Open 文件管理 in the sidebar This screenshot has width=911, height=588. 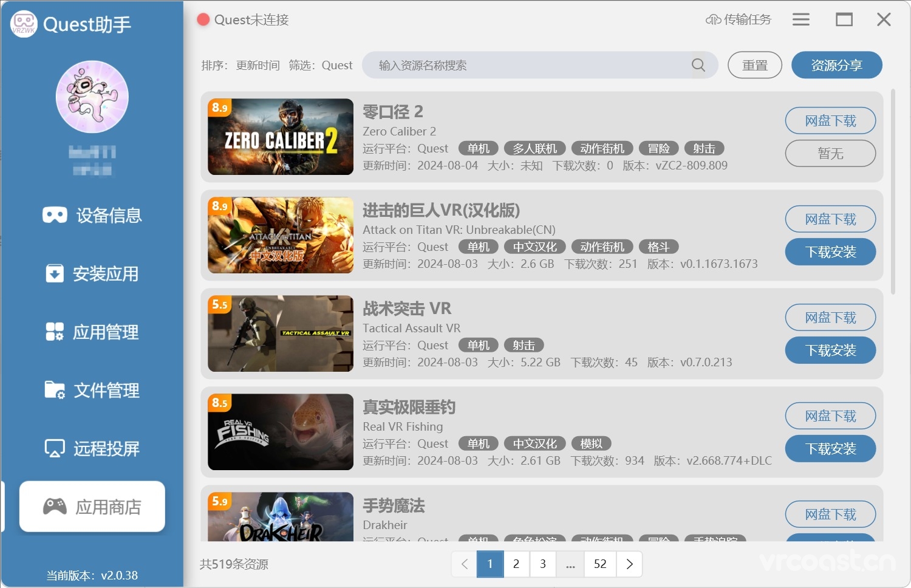[x=92, y=390]
